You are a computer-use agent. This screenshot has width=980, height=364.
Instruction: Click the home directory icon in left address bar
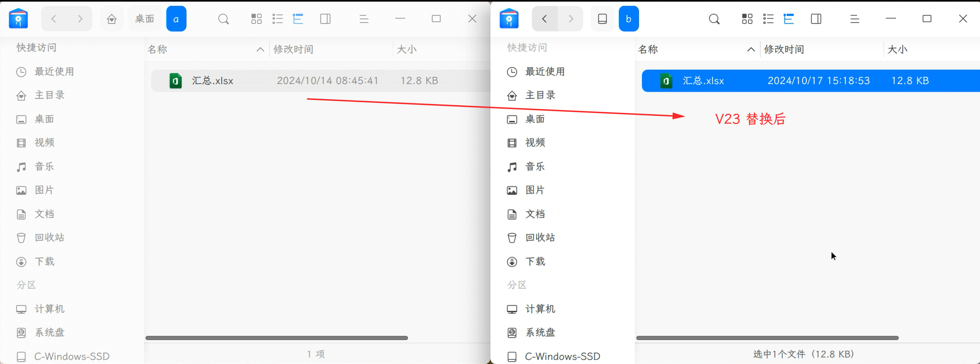pos(112,19)
